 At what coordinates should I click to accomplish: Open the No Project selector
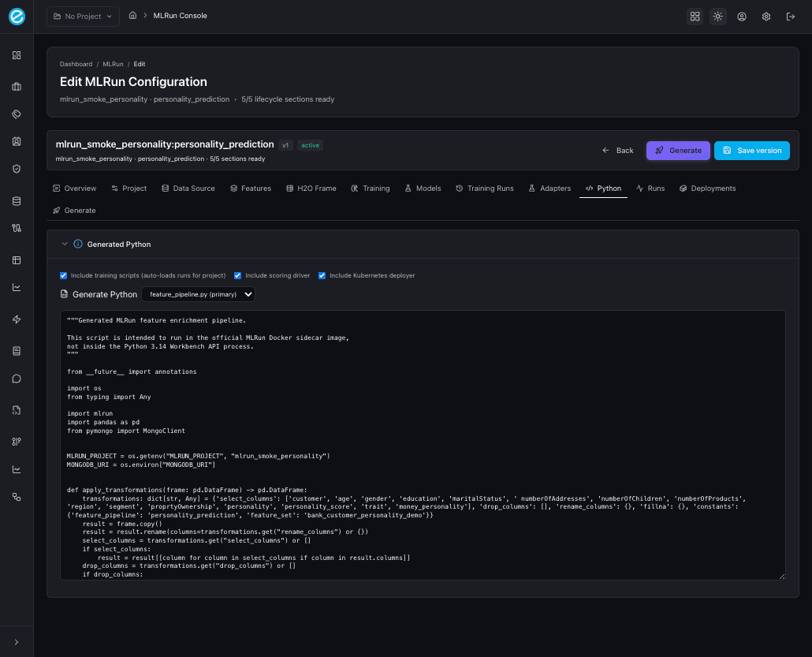click(82, 16)
